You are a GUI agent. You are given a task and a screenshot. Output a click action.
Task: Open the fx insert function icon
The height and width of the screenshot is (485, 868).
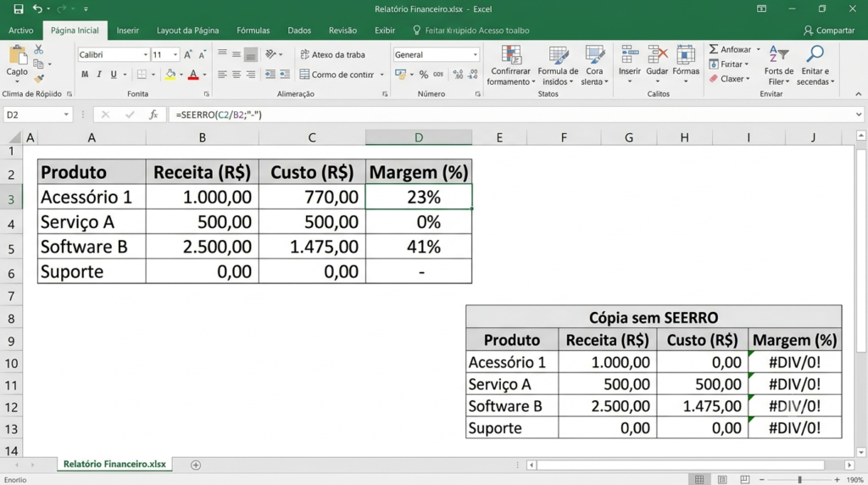click(153, 114)
